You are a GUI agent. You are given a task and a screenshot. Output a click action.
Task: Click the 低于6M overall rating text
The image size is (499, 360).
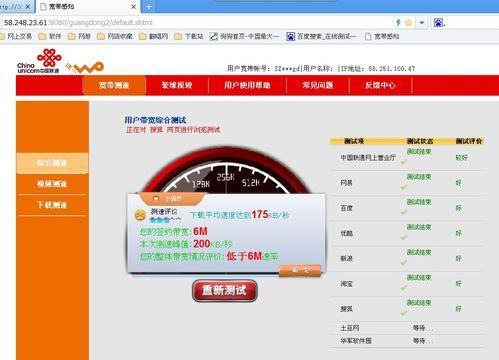click(x=252, y=256)
